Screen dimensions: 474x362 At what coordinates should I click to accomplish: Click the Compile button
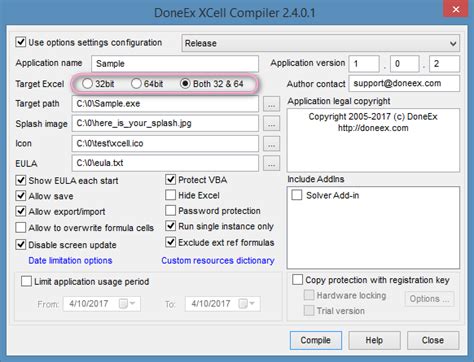[x=316, y=340]
